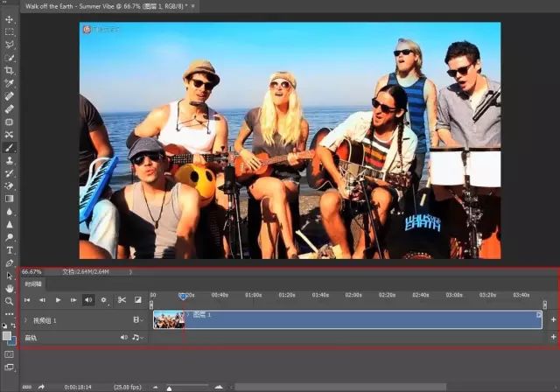
Task: Switch to the timeline panel tab
Action: click(x=33, y=284)
